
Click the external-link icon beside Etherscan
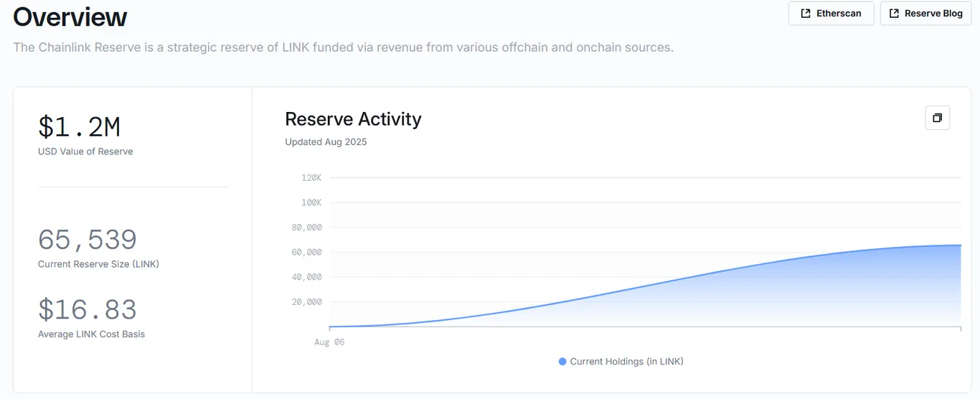click(x=806, y=14)
